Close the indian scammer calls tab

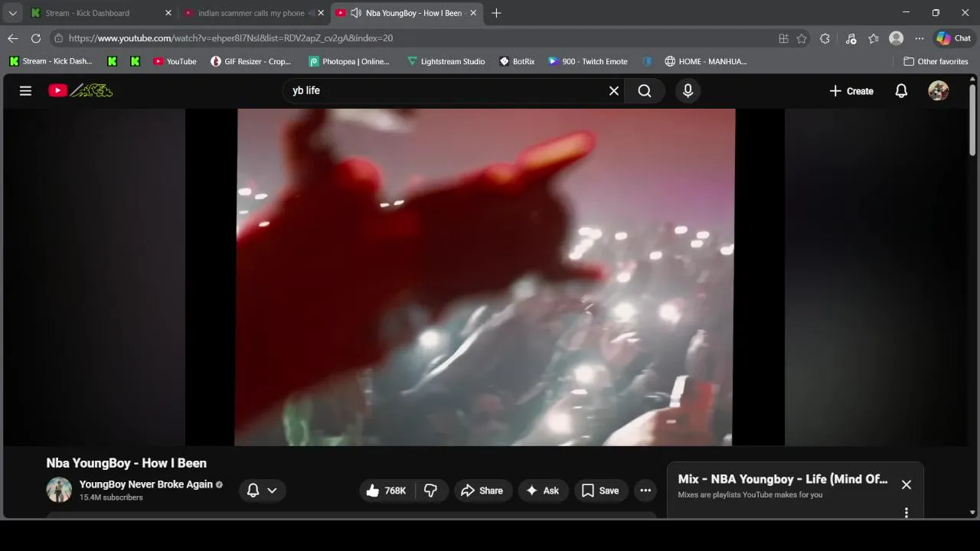click(x=321, y=13)
